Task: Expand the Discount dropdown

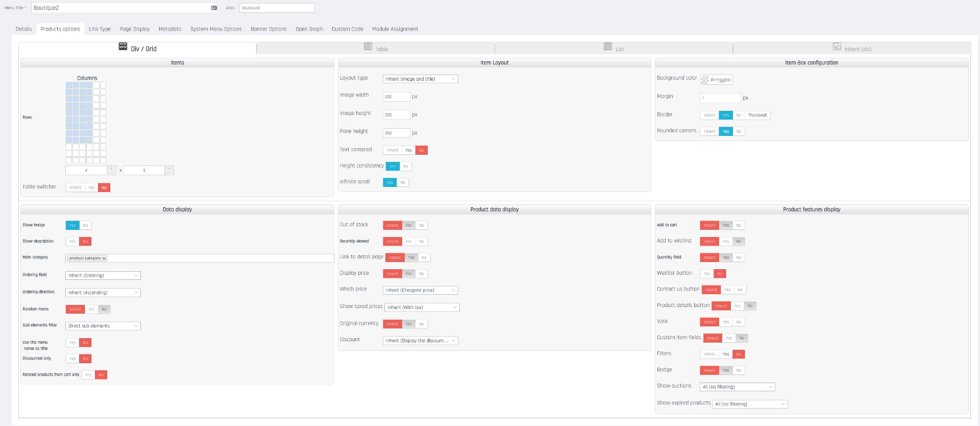Action: (421, 341)
